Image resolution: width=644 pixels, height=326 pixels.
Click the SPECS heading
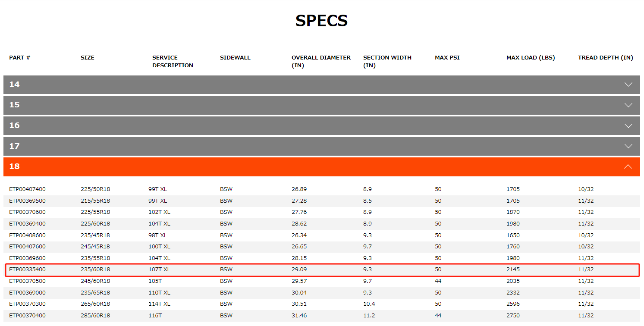[321, 21]
